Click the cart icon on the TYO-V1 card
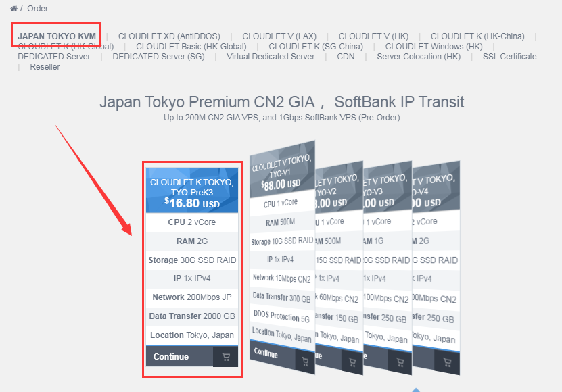Viewport: 562px width, 392px height. point(305,362)
